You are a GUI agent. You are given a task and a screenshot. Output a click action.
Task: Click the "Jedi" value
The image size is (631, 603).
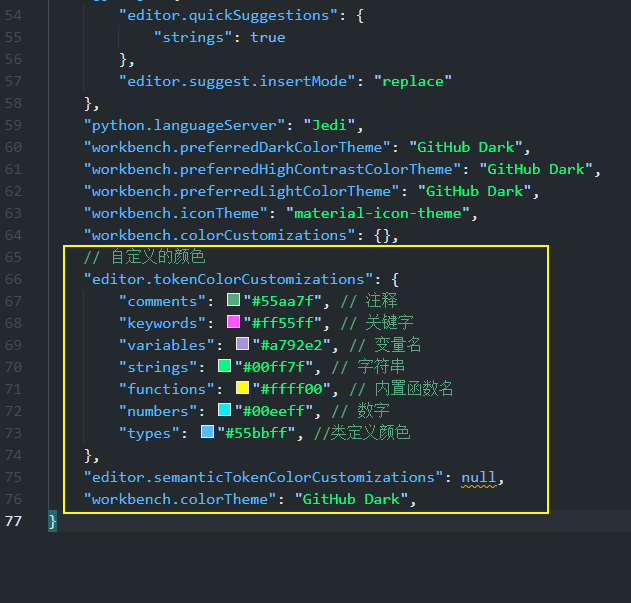point(330,125)
